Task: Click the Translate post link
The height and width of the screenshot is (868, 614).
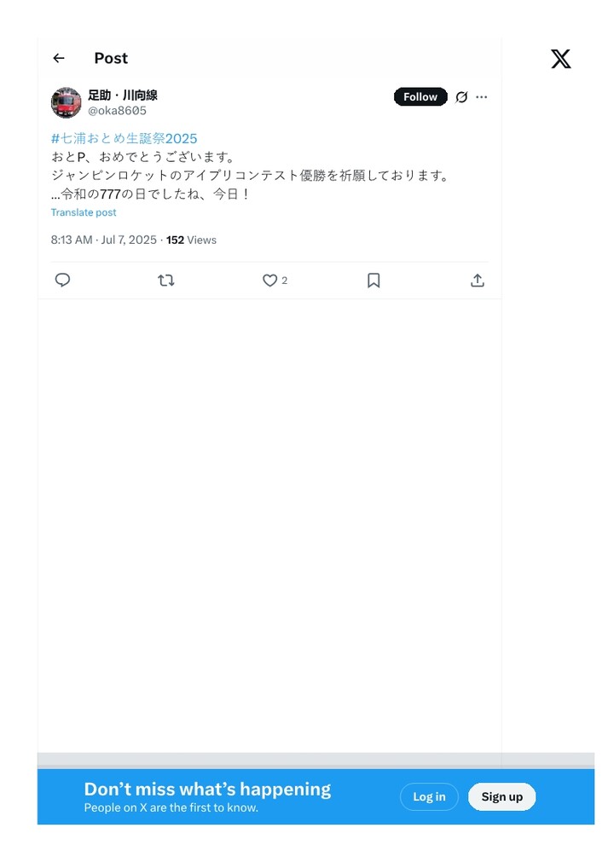Action: pos(84,212)
